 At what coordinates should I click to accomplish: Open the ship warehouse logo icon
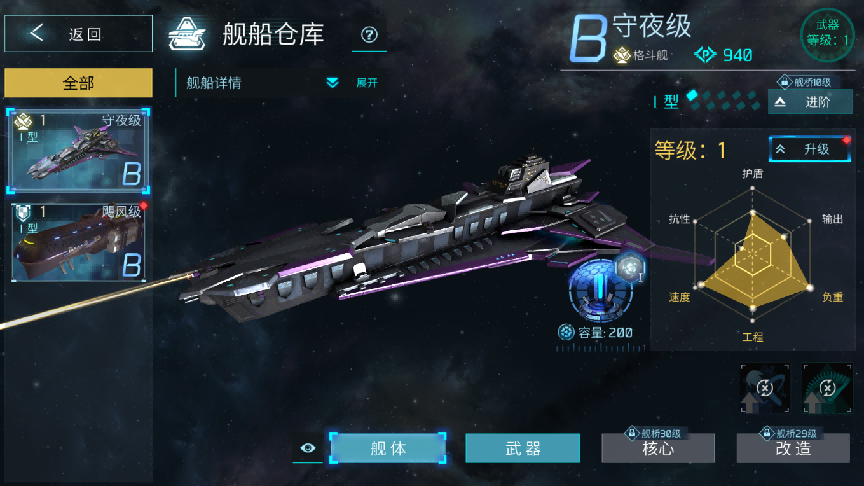(187, 34)
